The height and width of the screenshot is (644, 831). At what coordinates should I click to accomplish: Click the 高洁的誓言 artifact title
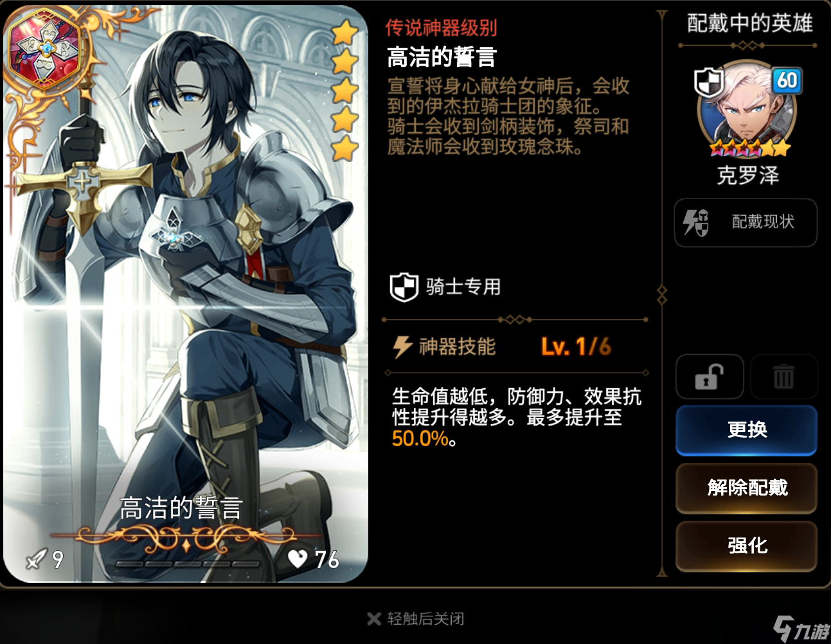click(x=442, y=57)
